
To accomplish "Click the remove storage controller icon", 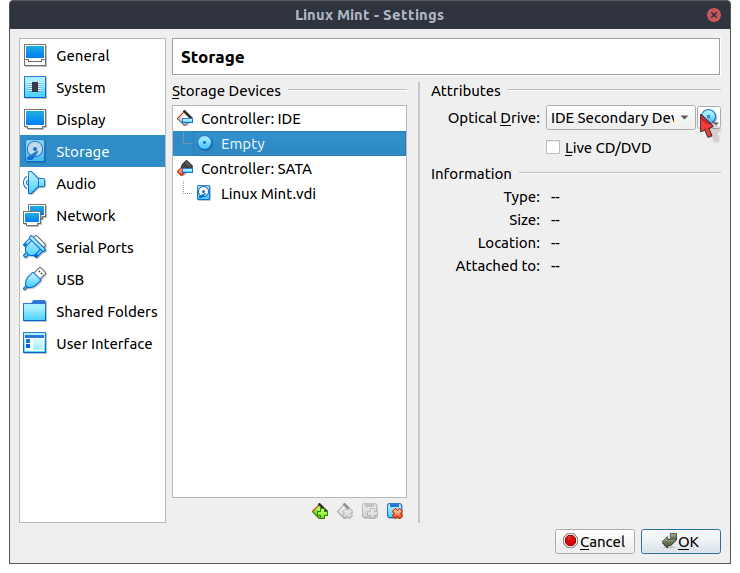I will (345, 511).
